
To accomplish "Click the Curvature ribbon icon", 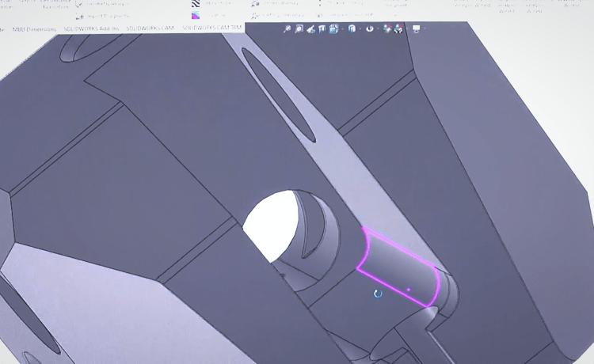I will (196, 16).
